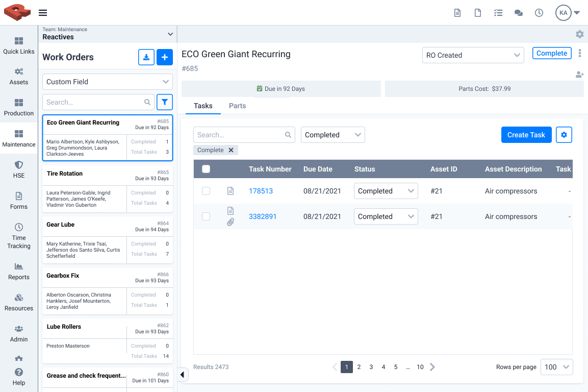Click the clock history icon in header
588x392 pixels.
[x=539, y=13]
